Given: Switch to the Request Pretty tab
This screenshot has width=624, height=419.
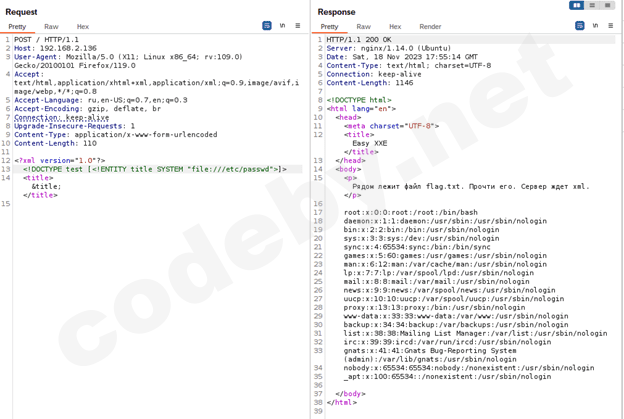Looking at the screenshot, I should point(17,27).
